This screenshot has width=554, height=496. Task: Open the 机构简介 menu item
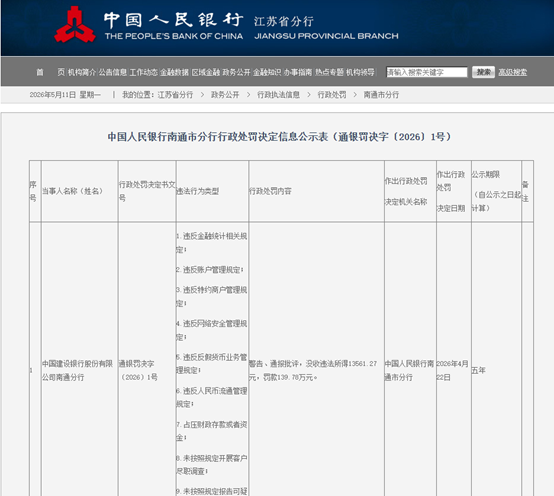tap(82, 72)
